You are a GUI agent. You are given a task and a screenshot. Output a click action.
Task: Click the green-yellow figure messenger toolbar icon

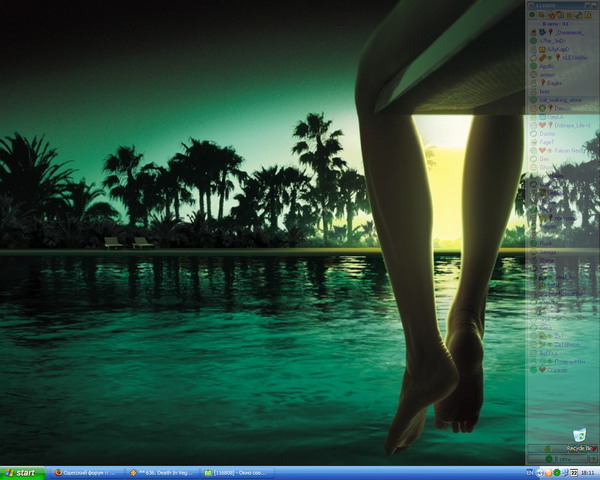(x=578, y=15)
